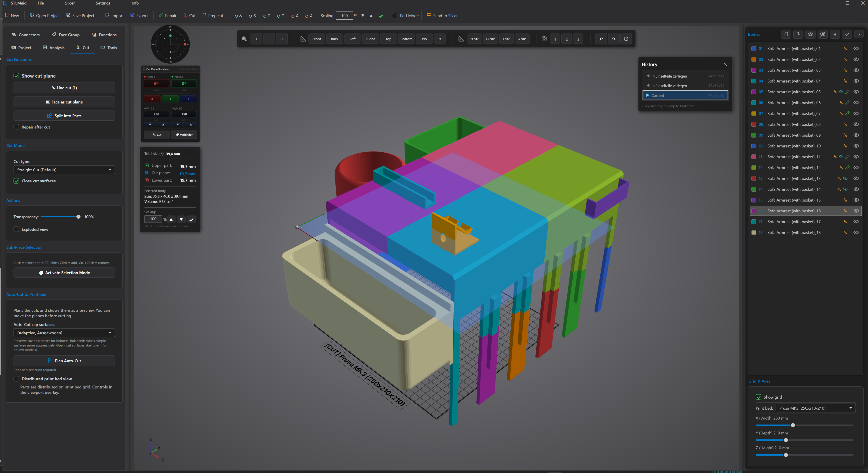Tilt view up 90° button
868x473 pixels.
(506, 39)
